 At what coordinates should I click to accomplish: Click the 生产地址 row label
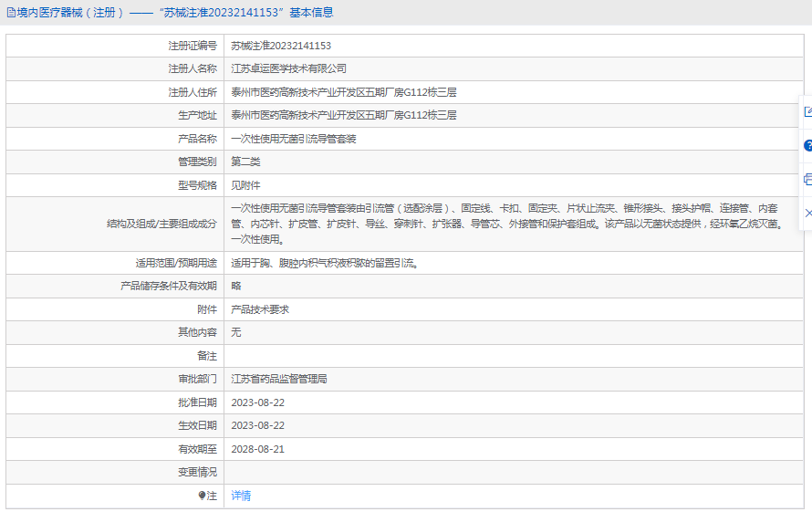197,115
